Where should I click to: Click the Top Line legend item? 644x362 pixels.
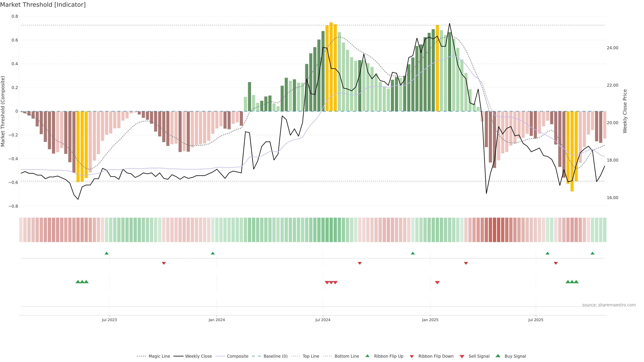[x=311, y=356]
